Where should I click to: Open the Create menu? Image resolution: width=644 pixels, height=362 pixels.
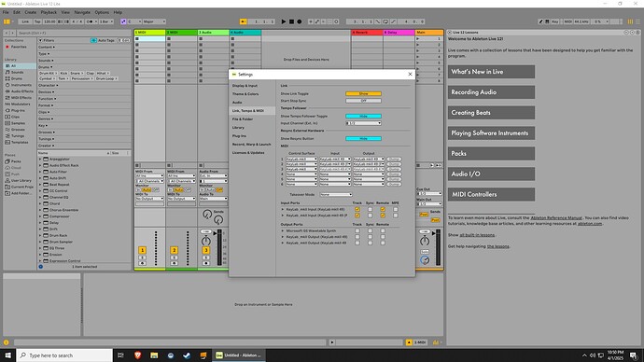(31, 12)
